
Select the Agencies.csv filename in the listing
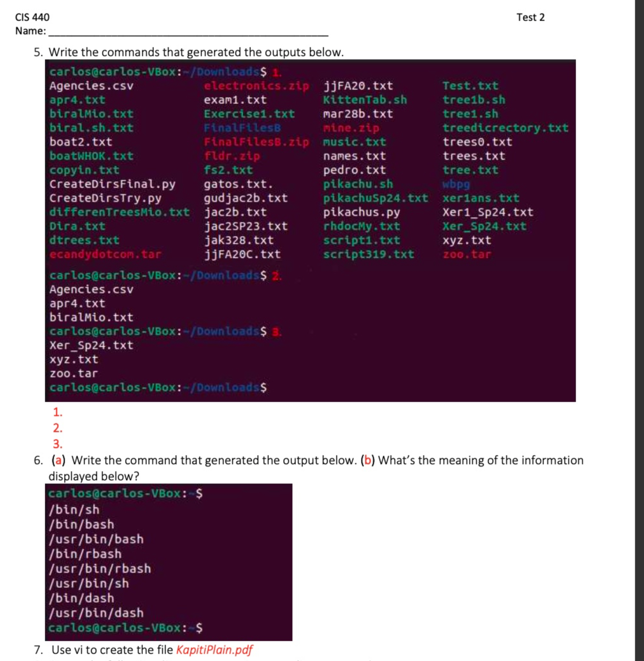[x=91, y=85]
